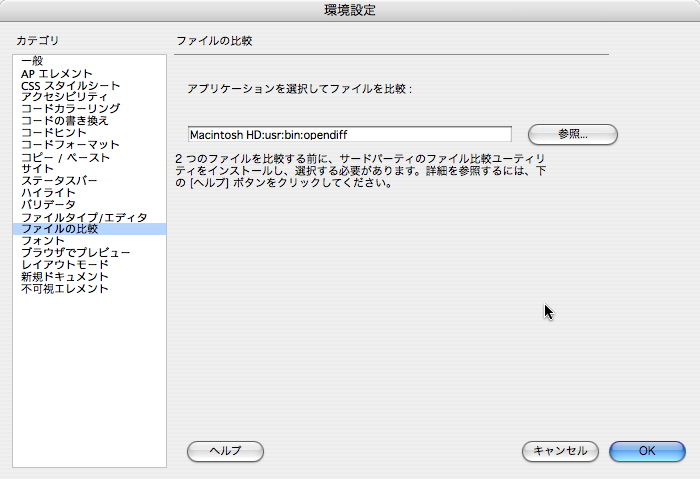
Task: Open ファイルタイプ/エディタ settings
Action: point(84,217)
